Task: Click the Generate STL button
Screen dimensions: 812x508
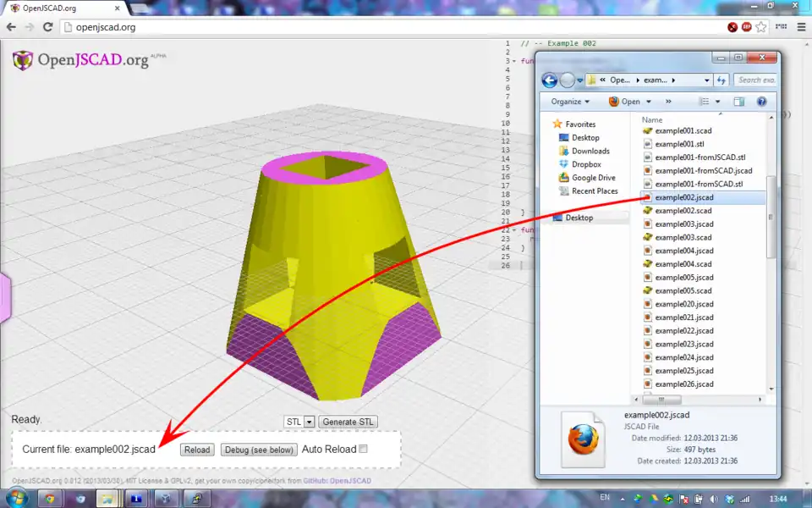Action: [348, 422]
